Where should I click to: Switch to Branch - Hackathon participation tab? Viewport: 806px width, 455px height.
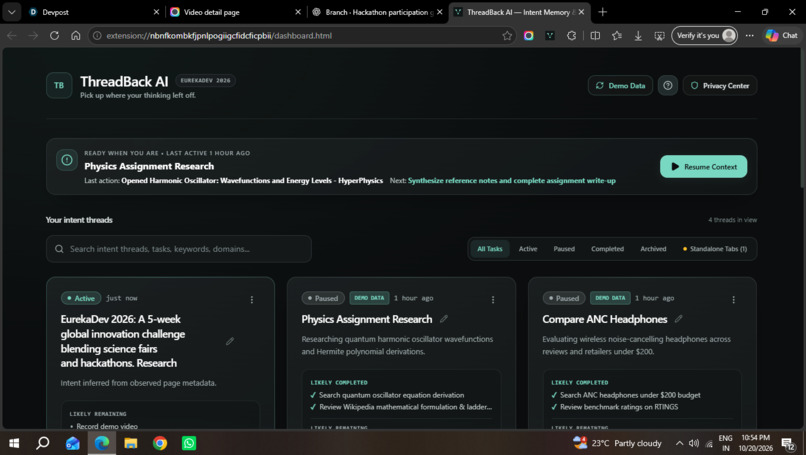(x=377, y=12)
